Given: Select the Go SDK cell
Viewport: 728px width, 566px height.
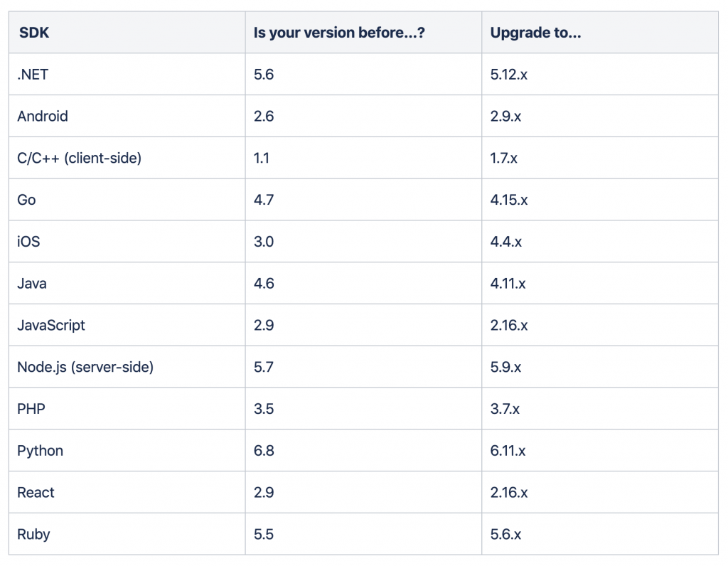Looking at the screenshot, I should point(26,200).
